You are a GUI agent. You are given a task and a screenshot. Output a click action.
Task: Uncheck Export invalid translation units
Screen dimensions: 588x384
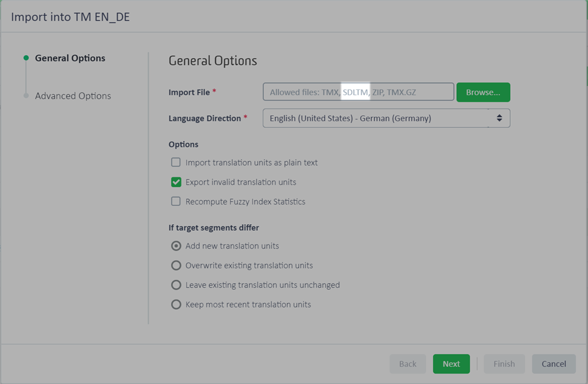(x=176, y=182)
